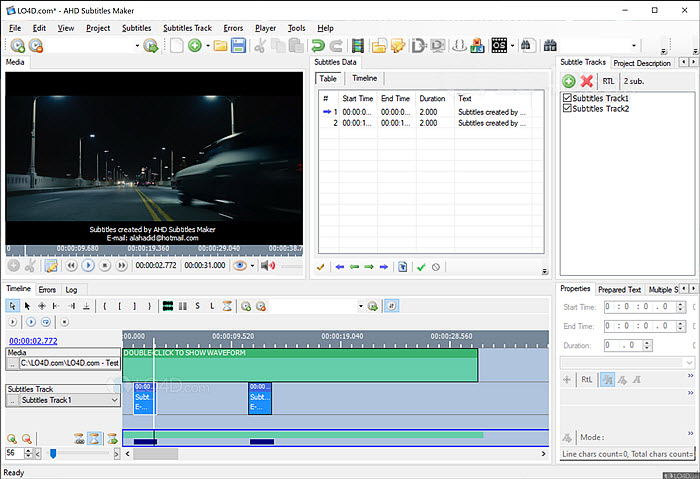Uncheck the Subtitles Track2 checkbox
This screenshot has width=700, height=479.
[x=567, y=108]
